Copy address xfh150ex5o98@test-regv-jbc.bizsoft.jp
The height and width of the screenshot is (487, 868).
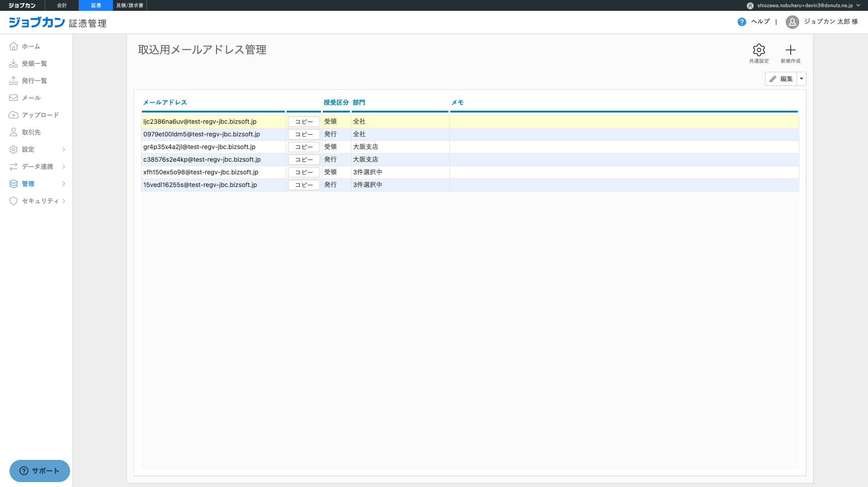point(304,172)
